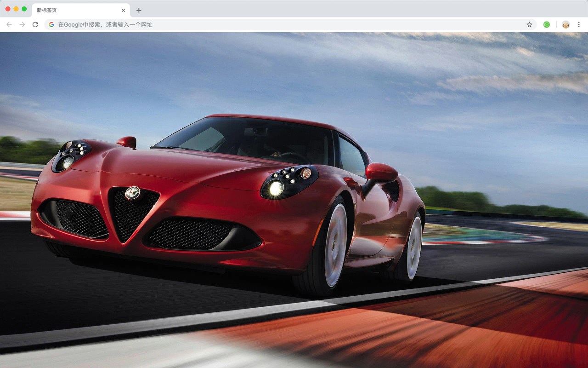
Task: Select the 新标签页 tab
Action: (81, 10)
